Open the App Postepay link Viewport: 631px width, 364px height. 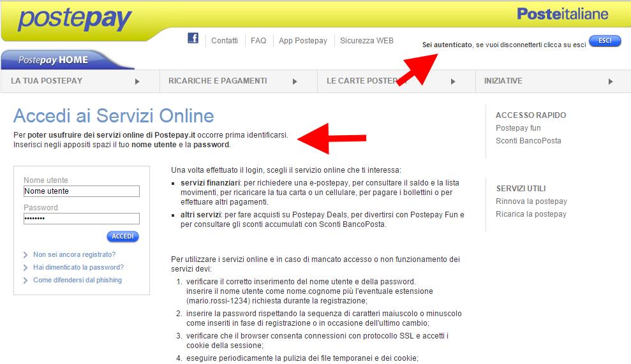pyautogui.click(x=303, y=41)
